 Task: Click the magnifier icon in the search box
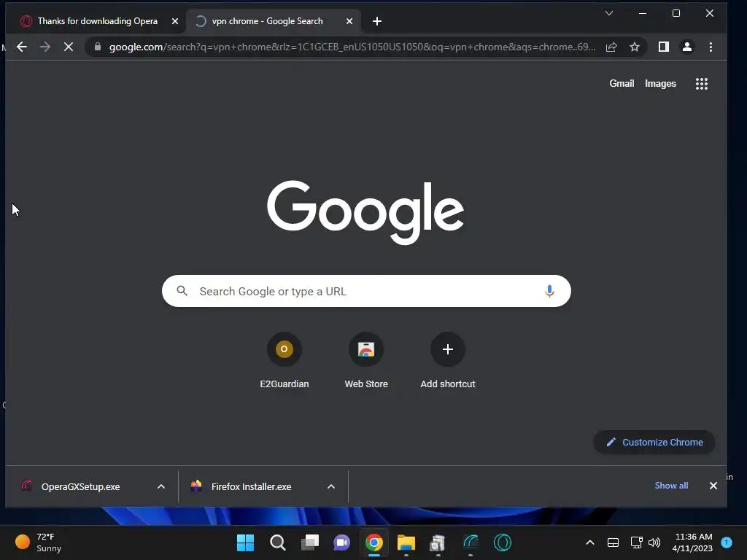coord(182,291)
